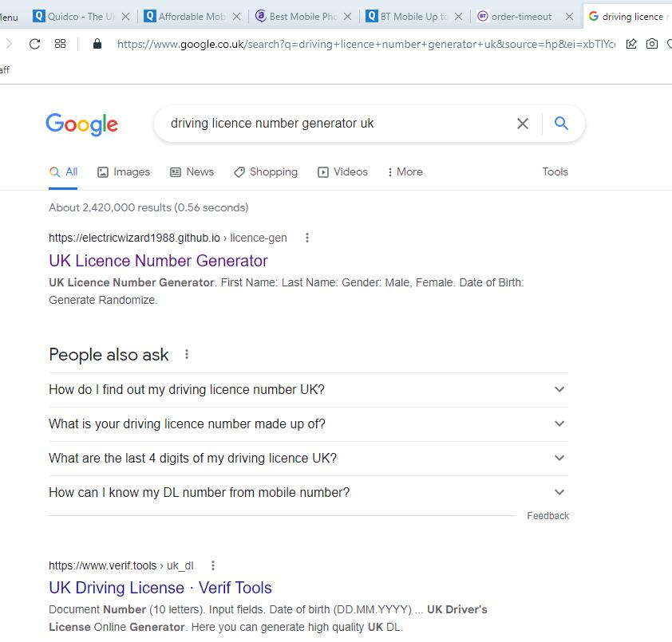Screen dimensions: 672x642
Task: Click the forward navigation arrow
Action: pyautogui.click(x=9, y=44)
